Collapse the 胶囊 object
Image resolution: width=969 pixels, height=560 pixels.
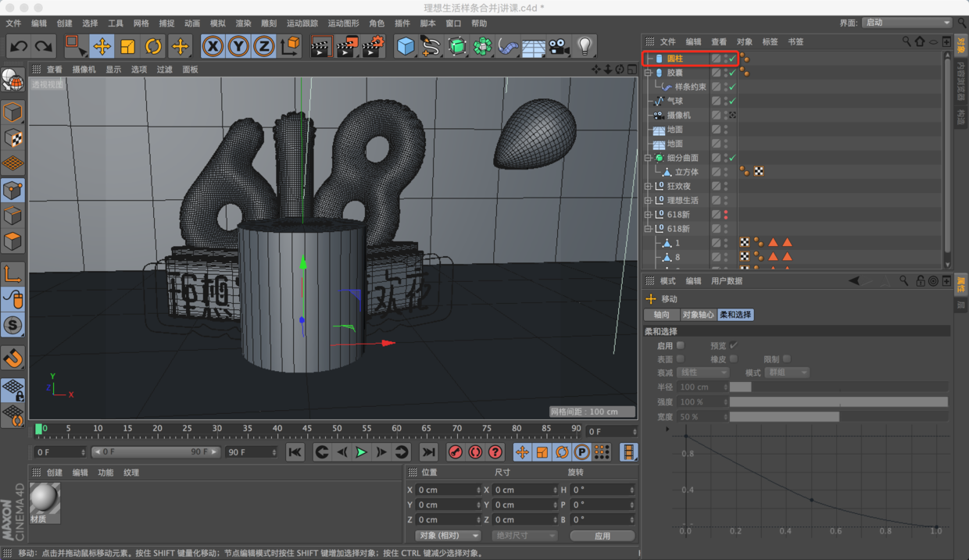click(648, 73)
